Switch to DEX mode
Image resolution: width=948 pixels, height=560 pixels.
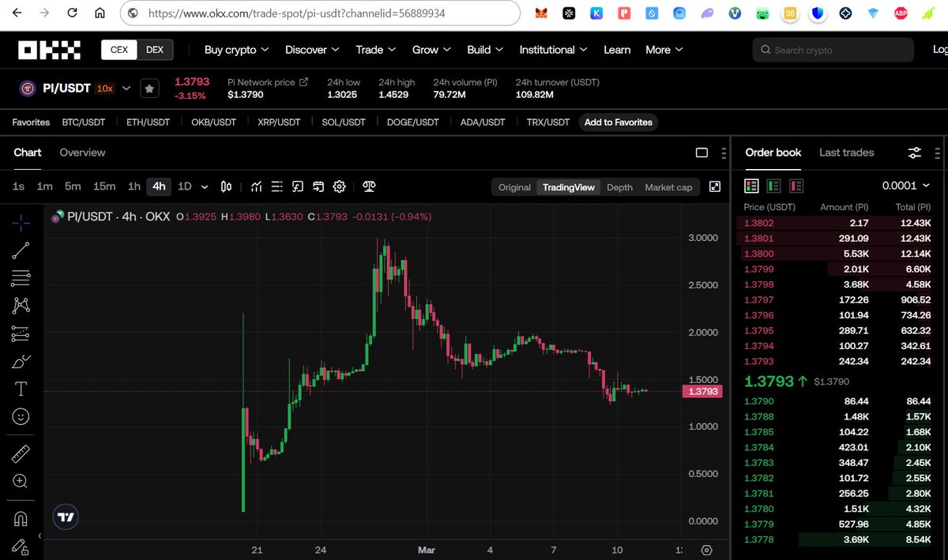tap(155, 50)
